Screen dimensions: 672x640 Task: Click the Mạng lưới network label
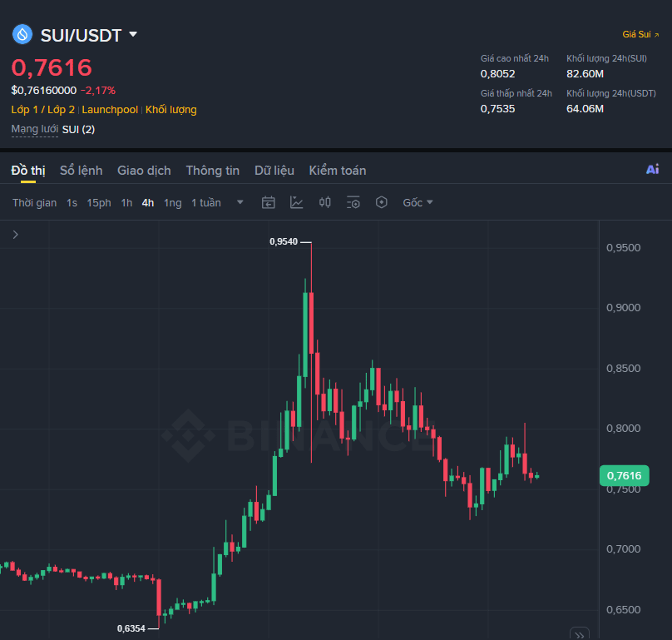pos(35,129)
